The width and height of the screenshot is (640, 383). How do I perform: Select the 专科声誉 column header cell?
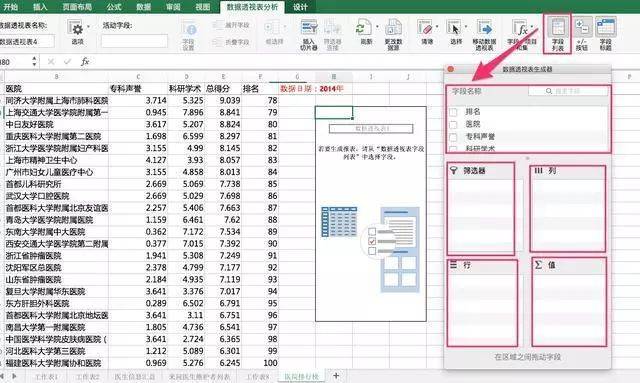coord(138,89)
